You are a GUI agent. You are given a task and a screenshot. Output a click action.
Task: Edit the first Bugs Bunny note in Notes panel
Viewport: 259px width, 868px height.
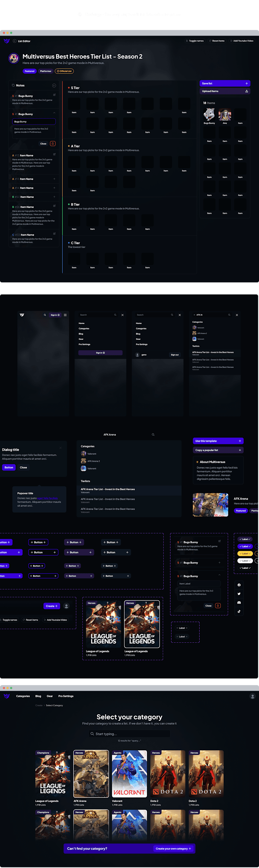click(x=54, y=95)
